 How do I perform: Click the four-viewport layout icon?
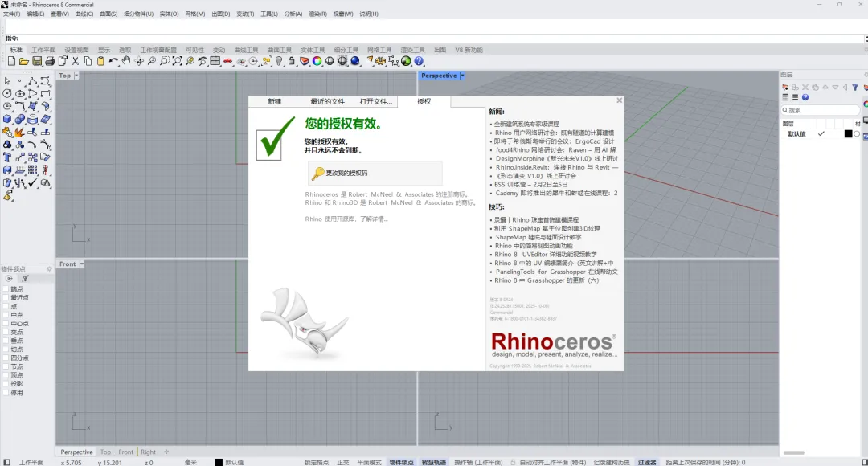(x=215, y=61)
